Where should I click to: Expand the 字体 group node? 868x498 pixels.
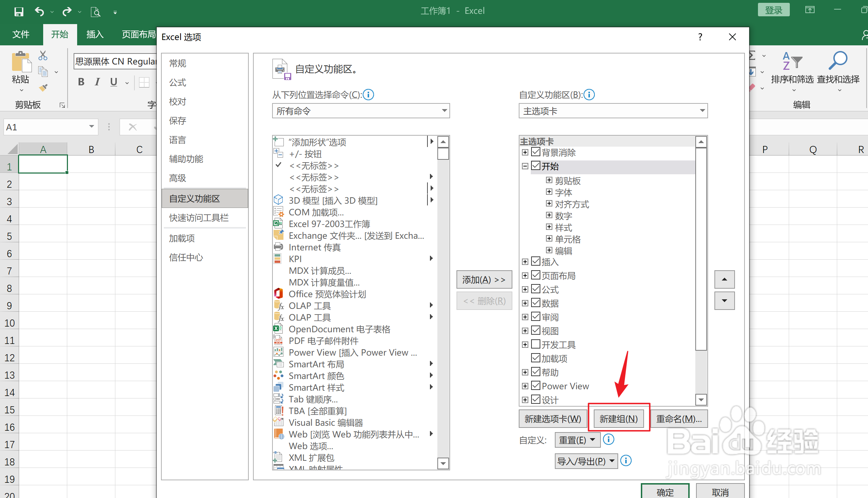(549, 192)
